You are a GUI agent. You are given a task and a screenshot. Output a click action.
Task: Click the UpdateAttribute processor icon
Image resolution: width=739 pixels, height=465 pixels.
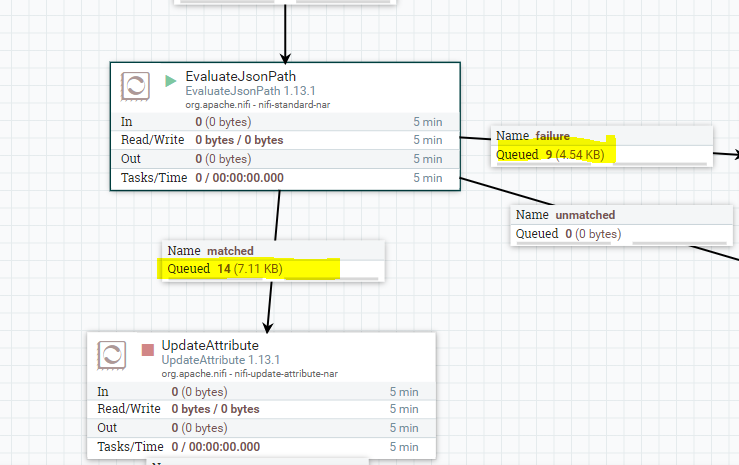(x=112, y=355)
